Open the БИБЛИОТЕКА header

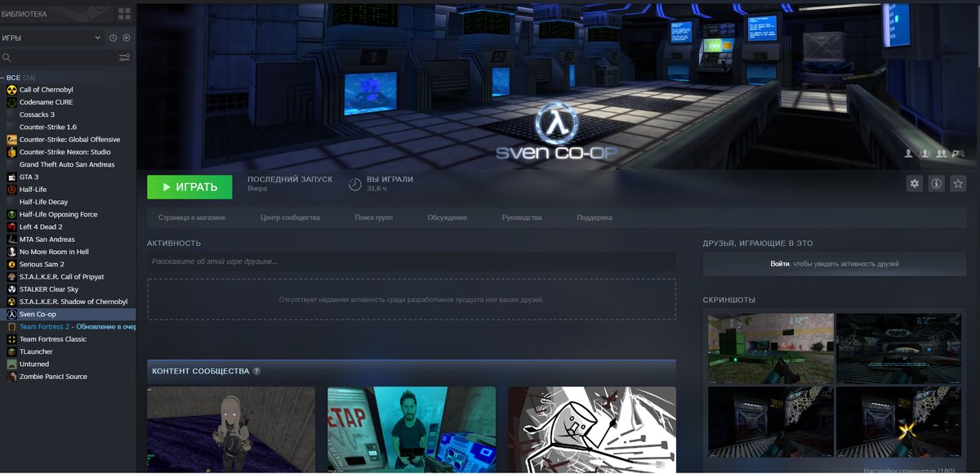[24, 14]
